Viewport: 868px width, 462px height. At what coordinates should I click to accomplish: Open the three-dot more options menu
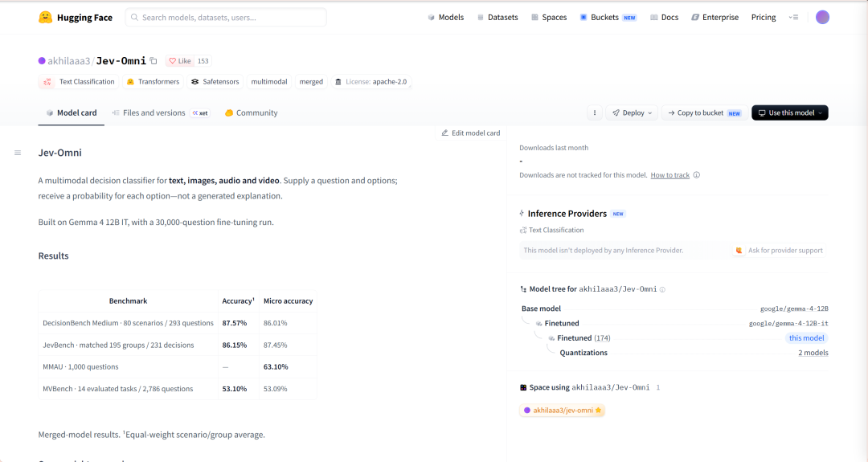595,112
